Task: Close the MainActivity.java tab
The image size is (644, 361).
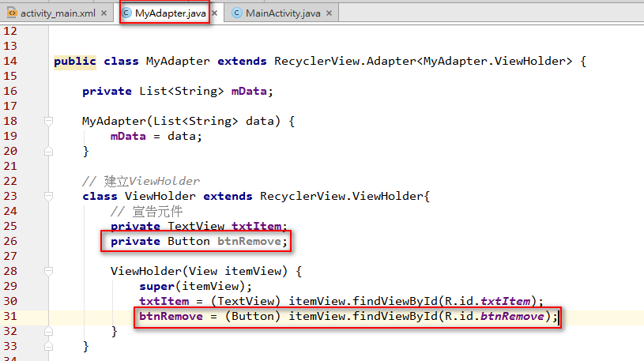Action: (329, 13)
